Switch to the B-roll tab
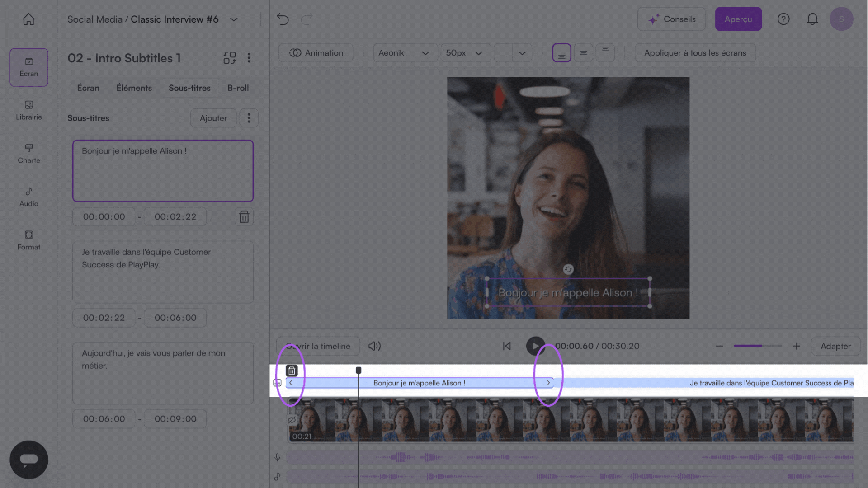The image size is (868, 488). click(x=238, y=88)
